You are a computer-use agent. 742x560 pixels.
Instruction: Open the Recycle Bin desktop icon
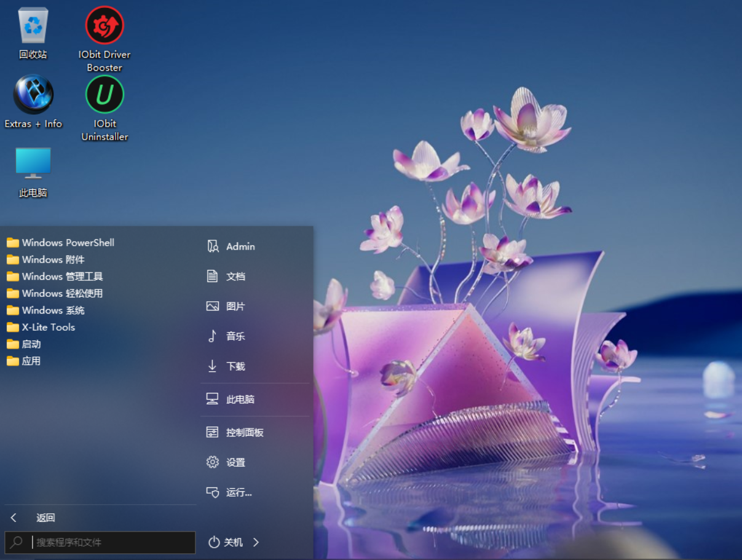(33, 26)
